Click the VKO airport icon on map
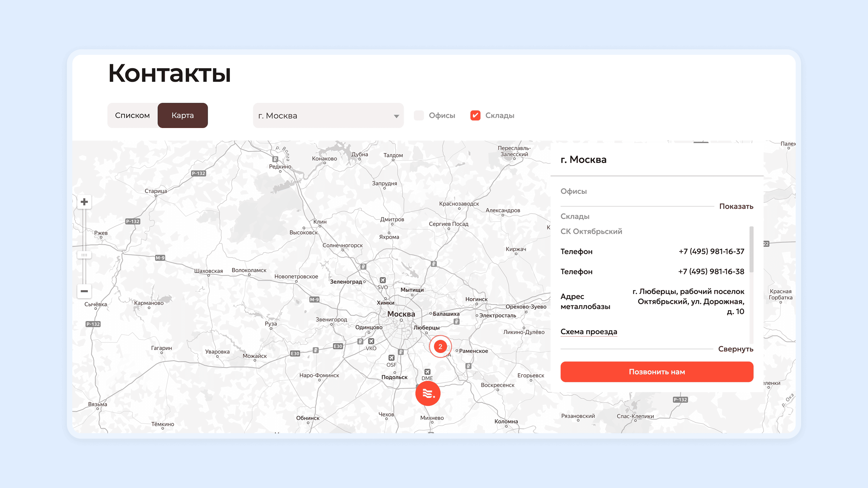Image resolution: width=868 pixels, height=488 pixels. tap(371, 341)
